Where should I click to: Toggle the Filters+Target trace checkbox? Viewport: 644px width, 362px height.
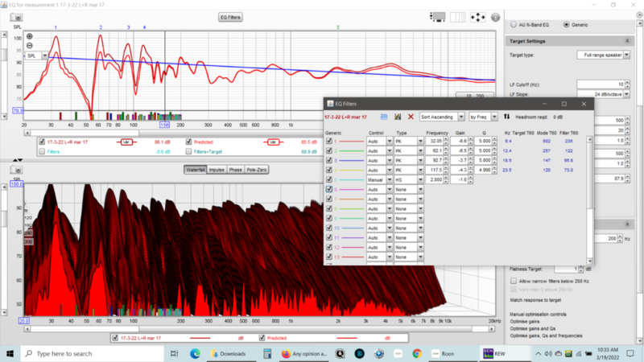(x=188, y=151)
